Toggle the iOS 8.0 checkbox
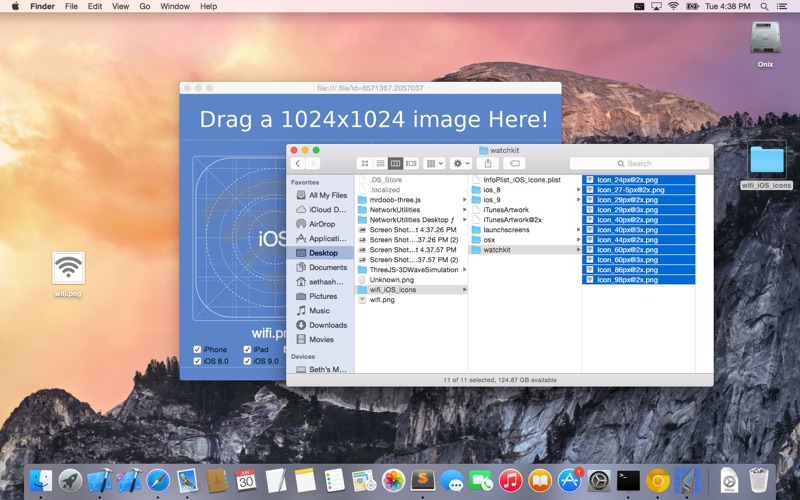The height and width of the screenshot is (500, 800). click(197, 361)
